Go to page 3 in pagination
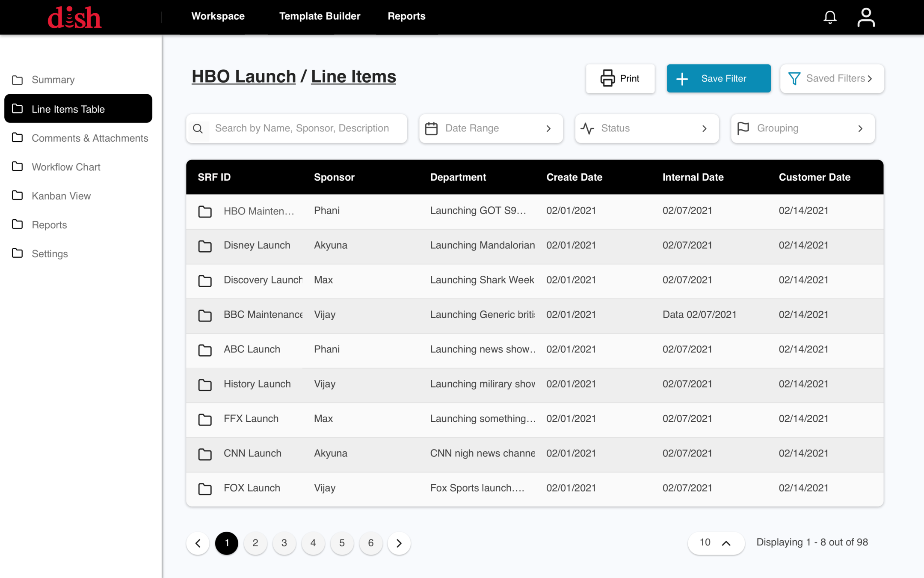Viewport: 924px width, 578px height. pyautogui.click(x=284, y=543)
